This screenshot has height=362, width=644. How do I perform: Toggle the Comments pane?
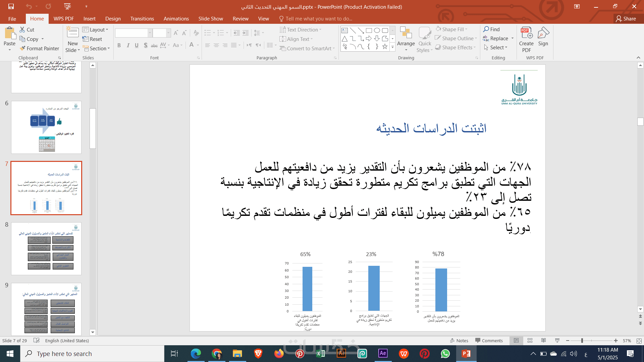(489, 341)
